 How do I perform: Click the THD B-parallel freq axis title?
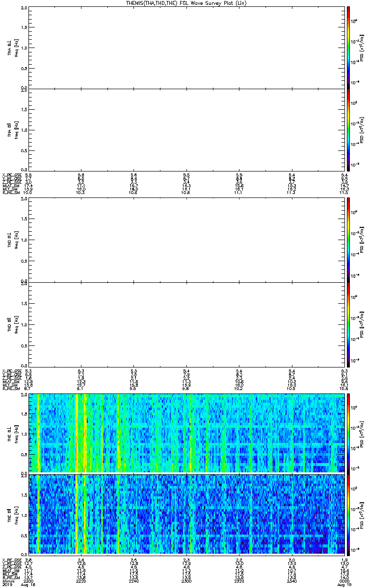(x=16, y=324)
